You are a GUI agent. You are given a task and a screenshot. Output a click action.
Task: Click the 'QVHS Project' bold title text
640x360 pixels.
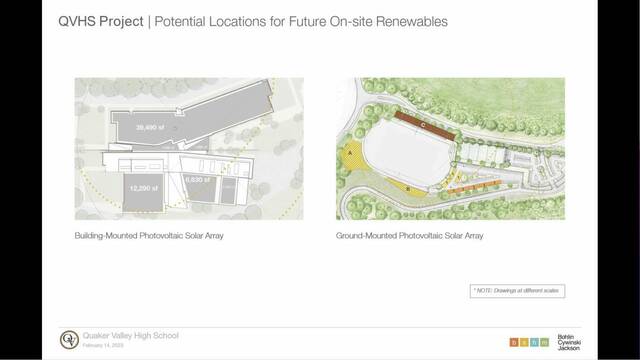101,21
